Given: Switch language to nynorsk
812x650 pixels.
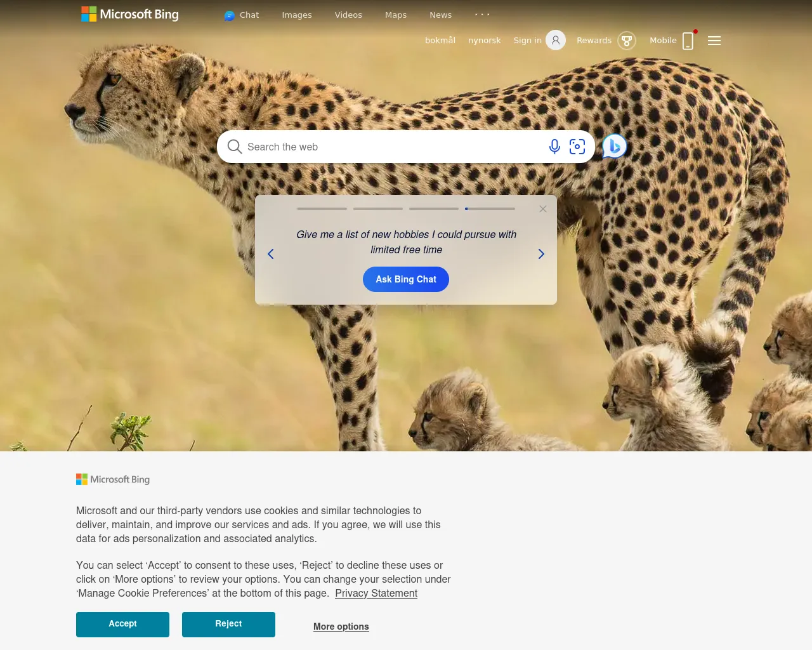Looking at the screenshot, I should point(485,41).
